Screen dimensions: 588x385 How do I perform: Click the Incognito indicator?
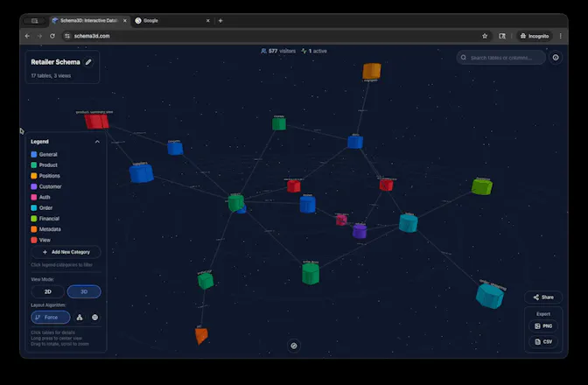pyautogui.click(x=535, y=36)
